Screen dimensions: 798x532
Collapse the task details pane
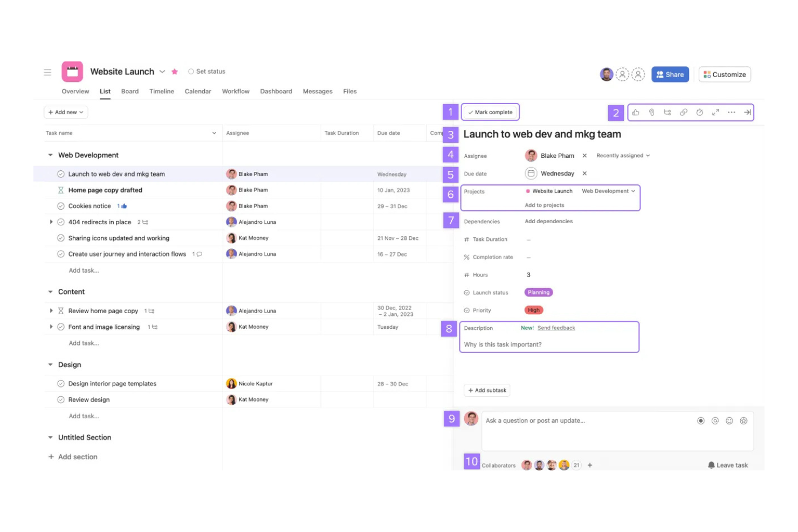747,112
